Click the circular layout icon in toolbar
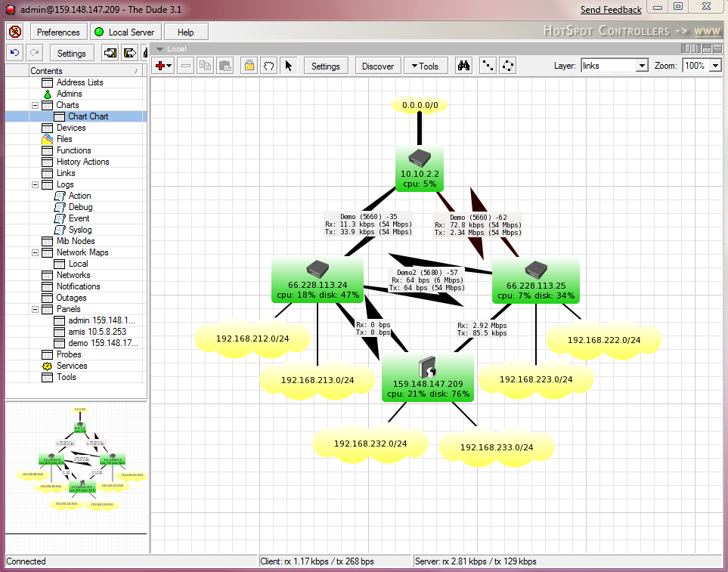728x572 pixels. [508, 66]
